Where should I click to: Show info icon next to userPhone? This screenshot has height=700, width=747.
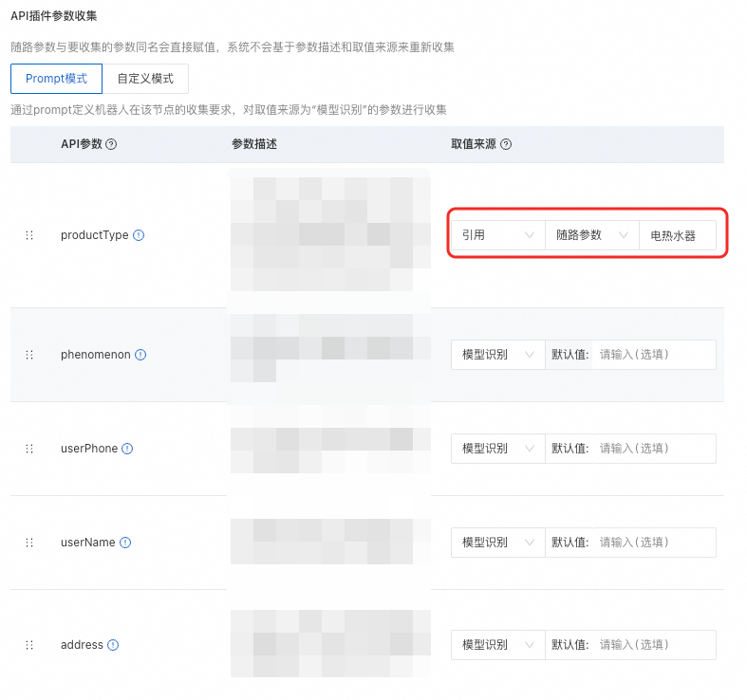click(x=127, y=449)
